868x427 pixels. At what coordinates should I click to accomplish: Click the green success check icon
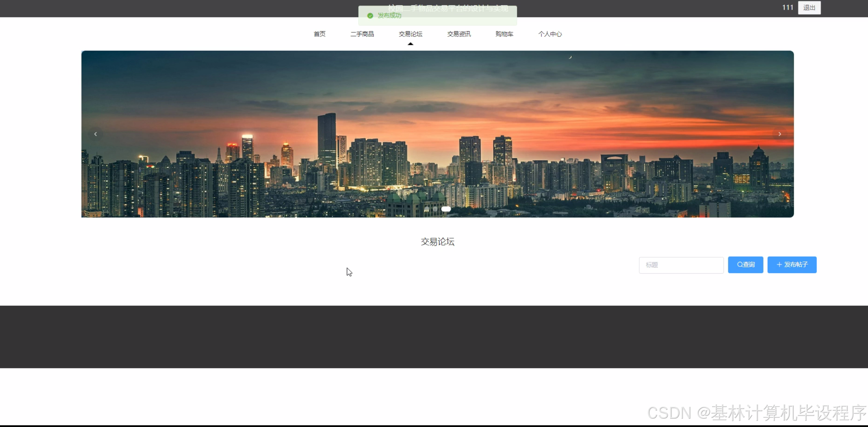(370, 16)
